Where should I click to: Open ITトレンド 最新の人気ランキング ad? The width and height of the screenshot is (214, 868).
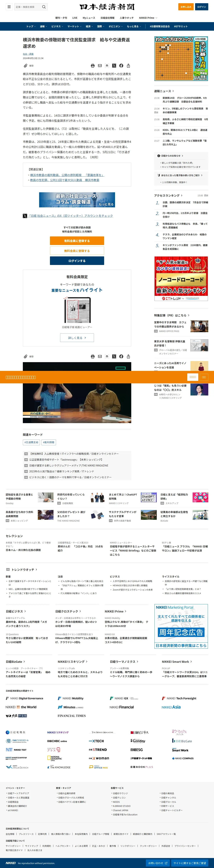point(181,278)
